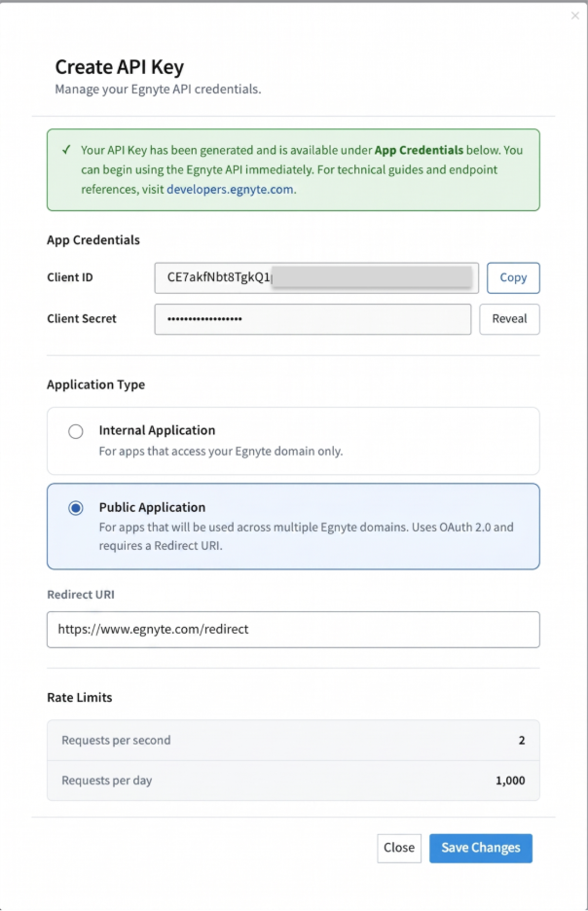Click the 'Redirect URI' label
This screenshot has width=588, height=911.
point(81,595)
